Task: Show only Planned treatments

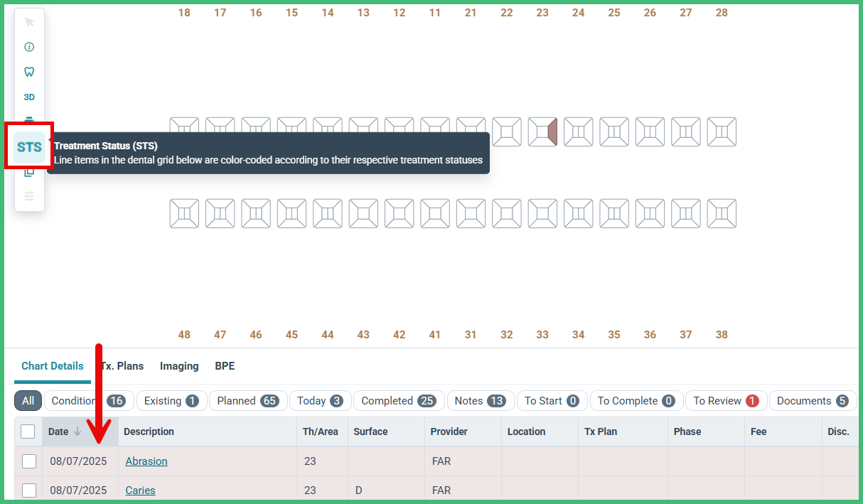Action: point(248,400)
